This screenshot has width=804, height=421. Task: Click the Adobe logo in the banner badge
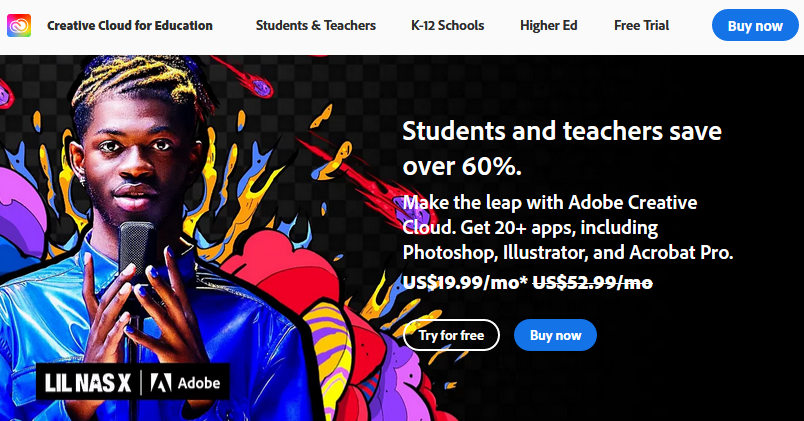(x=185, y=383)
